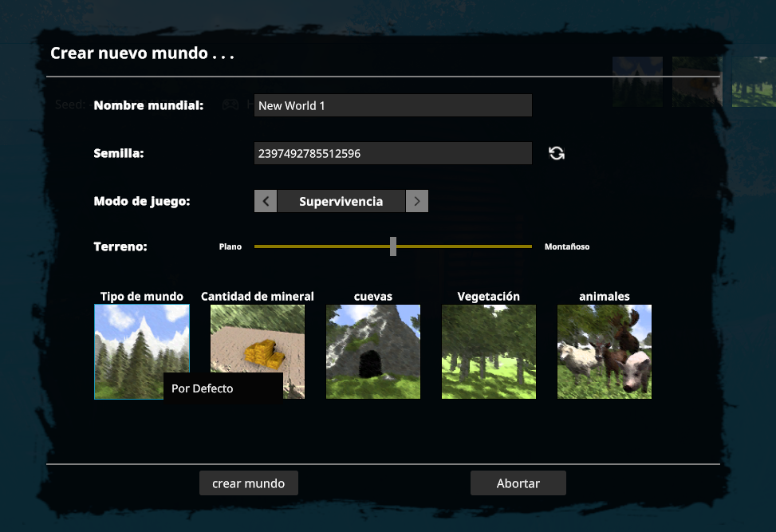Image resolution: width=776 pixels, height=532 pixels.
Task: Choose the cuevas cave entrance image
Action: pyautogui.click(x=372, y=351)
